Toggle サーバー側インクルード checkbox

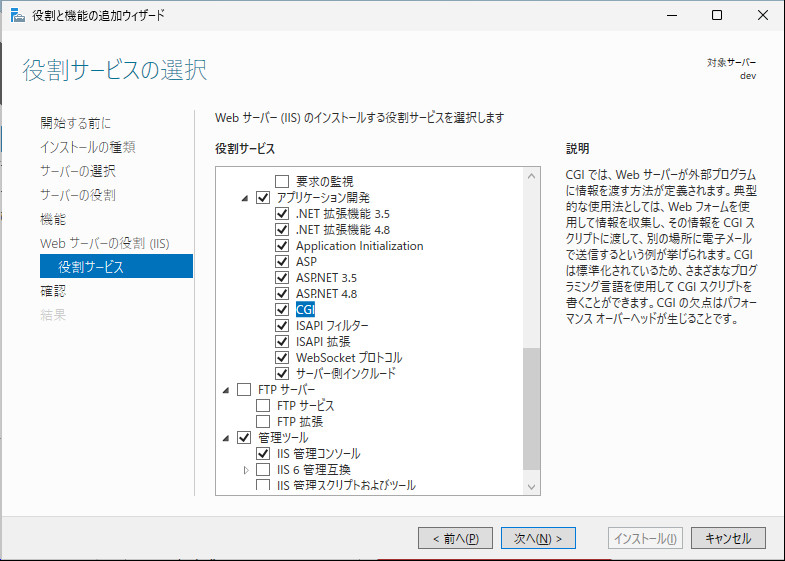tap(282, 373)
